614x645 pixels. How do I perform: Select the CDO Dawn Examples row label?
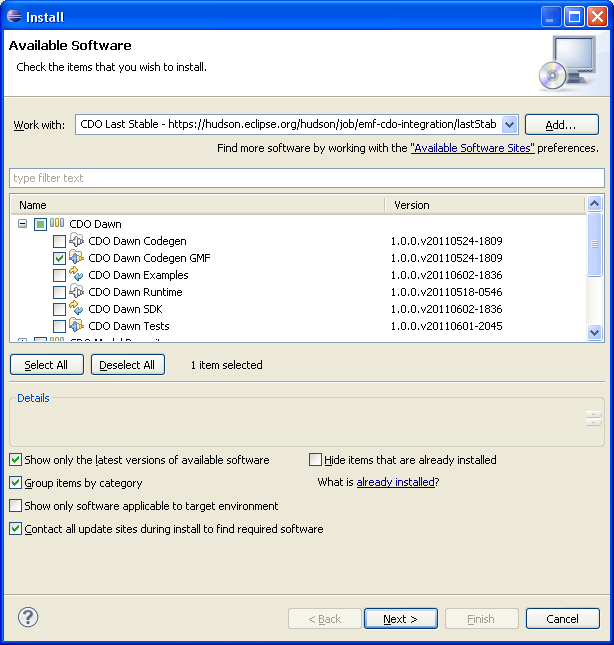[138, 275]
